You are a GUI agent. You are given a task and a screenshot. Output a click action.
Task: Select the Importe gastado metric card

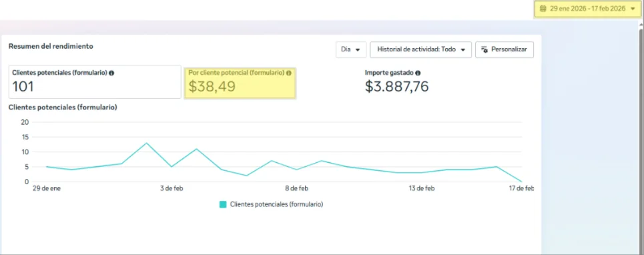(397, 81)
